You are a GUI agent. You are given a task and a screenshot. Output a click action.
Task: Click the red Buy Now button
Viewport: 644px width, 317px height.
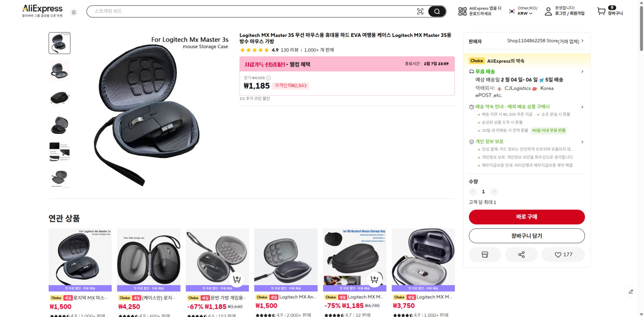pos(527,217)
